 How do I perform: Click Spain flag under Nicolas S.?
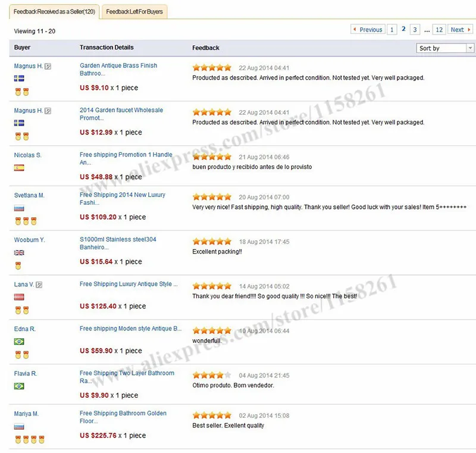19,168
